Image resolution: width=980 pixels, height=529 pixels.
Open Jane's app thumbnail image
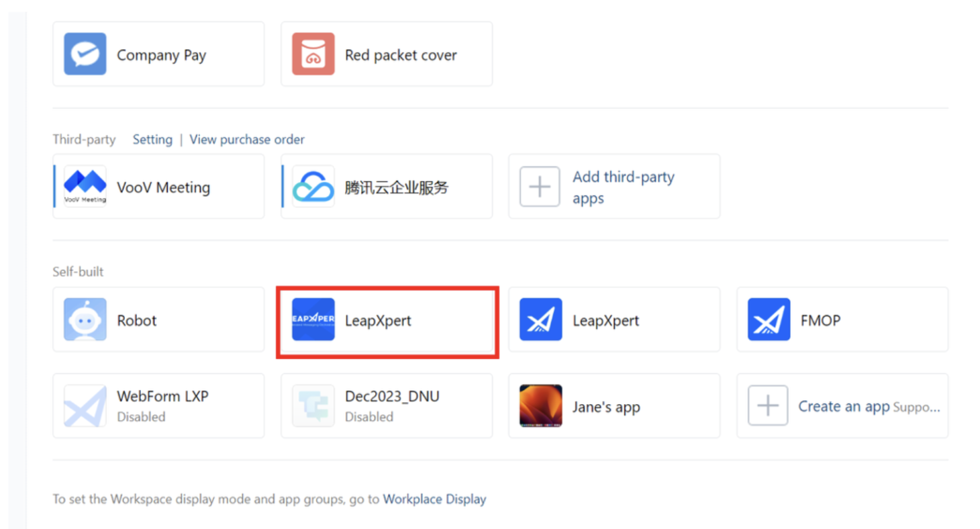(541, 405)
